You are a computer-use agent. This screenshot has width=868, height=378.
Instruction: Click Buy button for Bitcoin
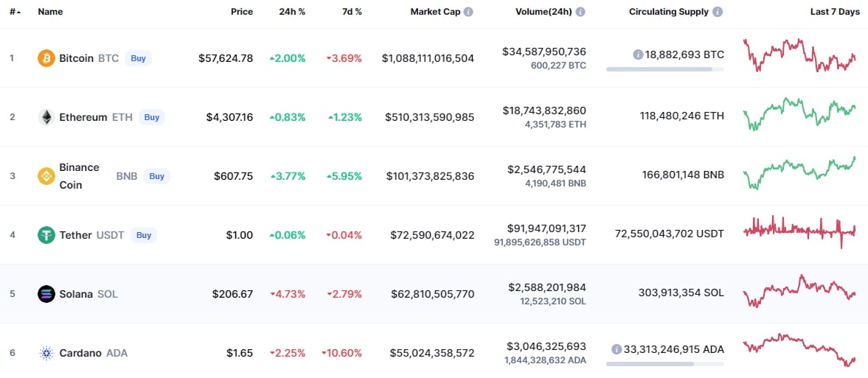(138, 58)
